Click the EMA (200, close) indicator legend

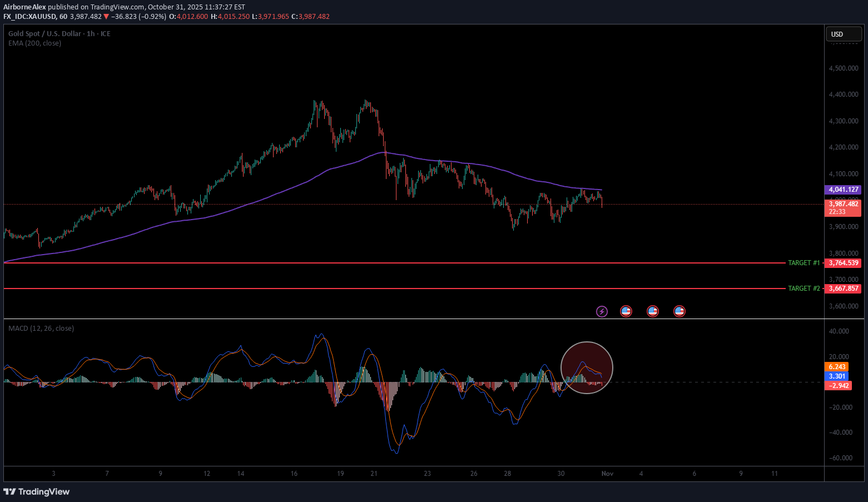[34, 43]
